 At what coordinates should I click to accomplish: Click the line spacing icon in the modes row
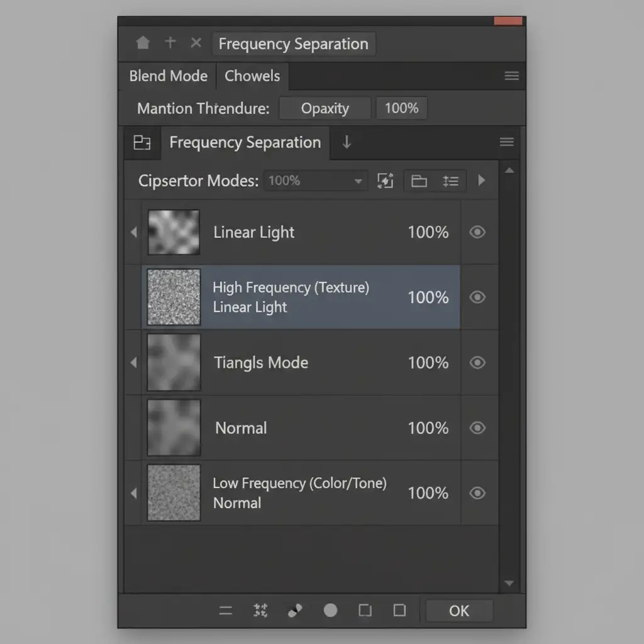click(450, 181)
